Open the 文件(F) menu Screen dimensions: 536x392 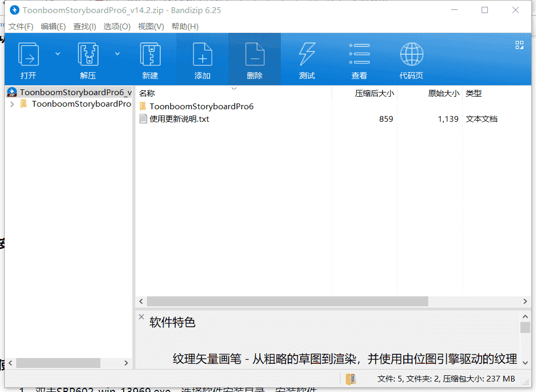(x=20, y=26)
